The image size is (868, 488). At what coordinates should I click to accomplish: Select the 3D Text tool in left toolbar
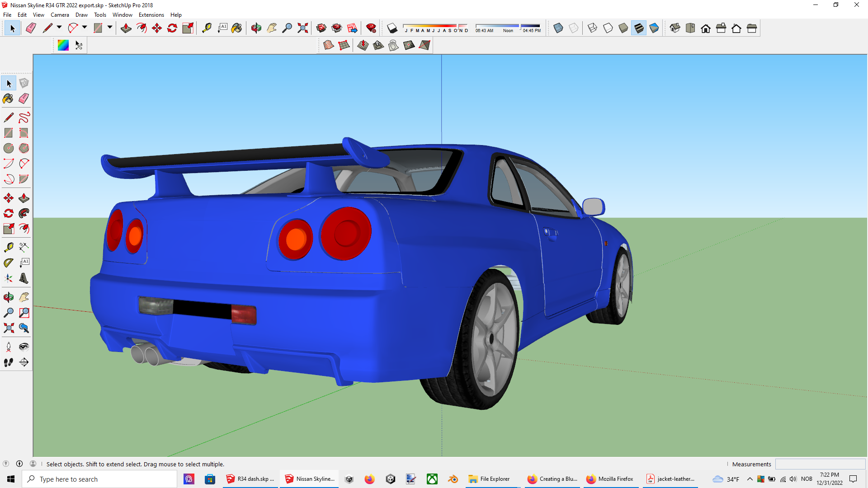pos(24,278)
